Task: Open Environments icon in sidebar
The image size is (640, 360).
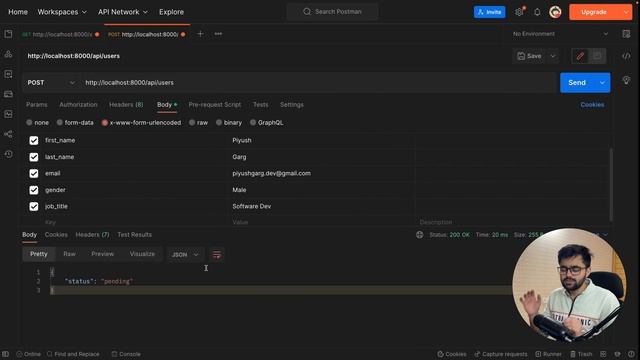Action: (8, 74)
